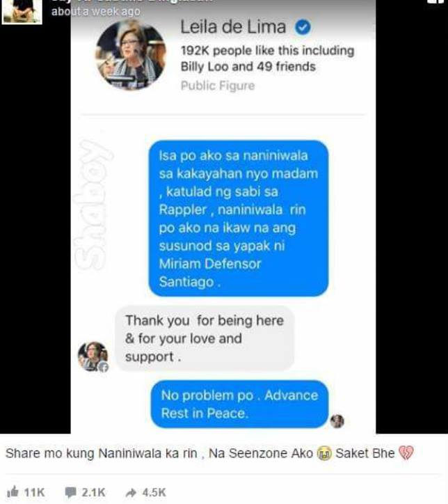Click the share arrow icon
448x504 pixels.
pyautogui.click(x=131, y=492)
